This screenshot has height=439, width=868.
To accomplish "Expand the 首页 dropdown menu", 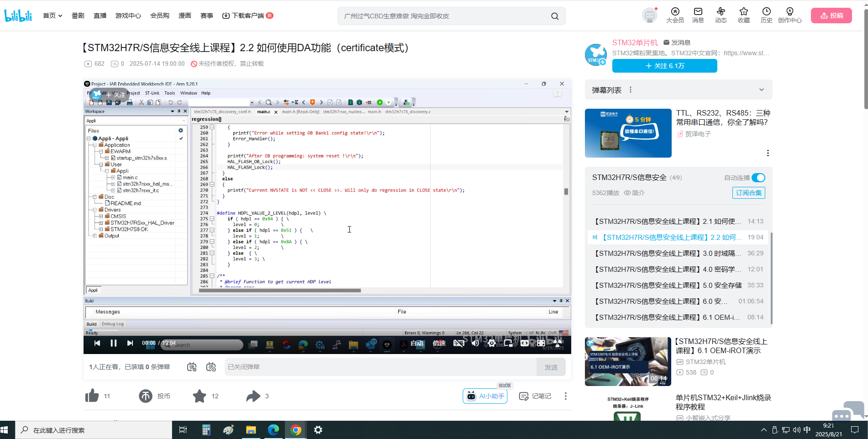I will click(53, 16).
